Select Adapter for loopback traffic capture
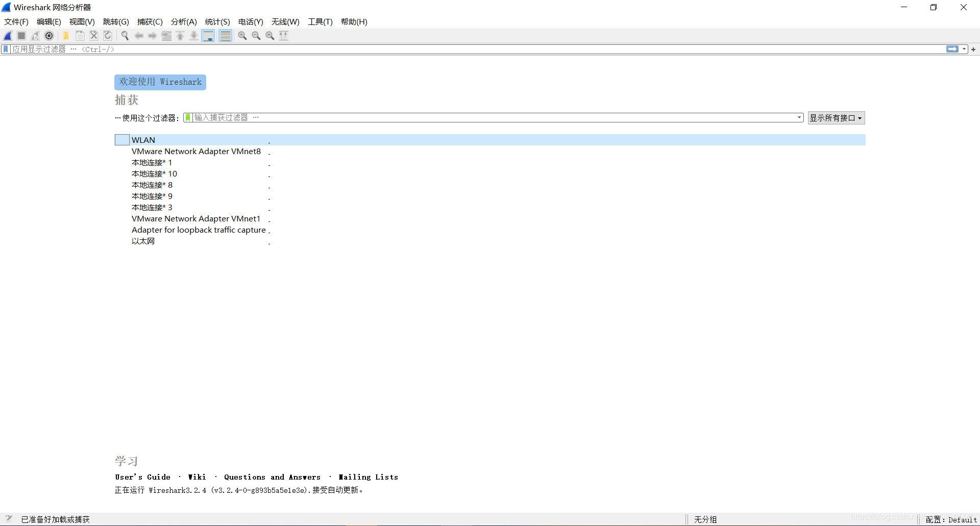Viewport: 980px width, 526px height. click(490, 230)
